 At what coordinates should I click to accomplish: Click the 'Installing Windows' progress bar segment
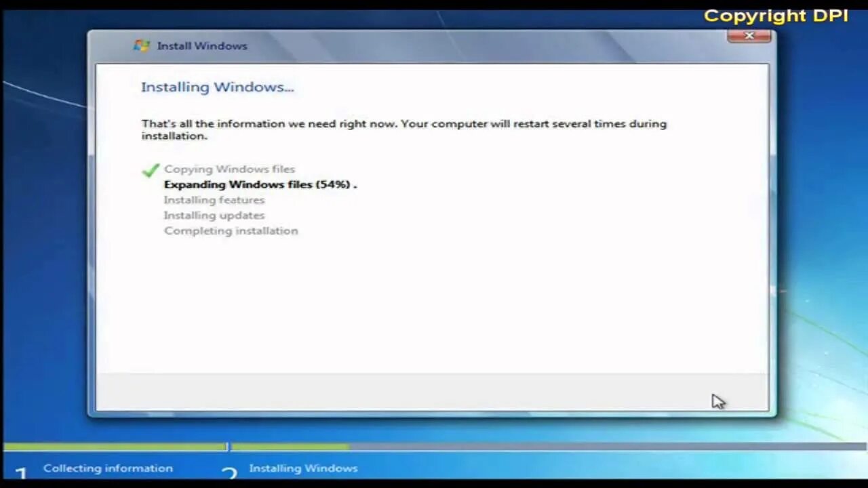548,447
